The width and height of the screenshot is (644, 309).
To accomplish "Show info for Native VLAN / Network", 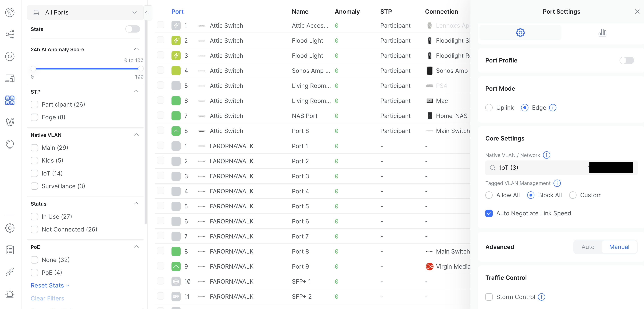I will coord(547,155).
